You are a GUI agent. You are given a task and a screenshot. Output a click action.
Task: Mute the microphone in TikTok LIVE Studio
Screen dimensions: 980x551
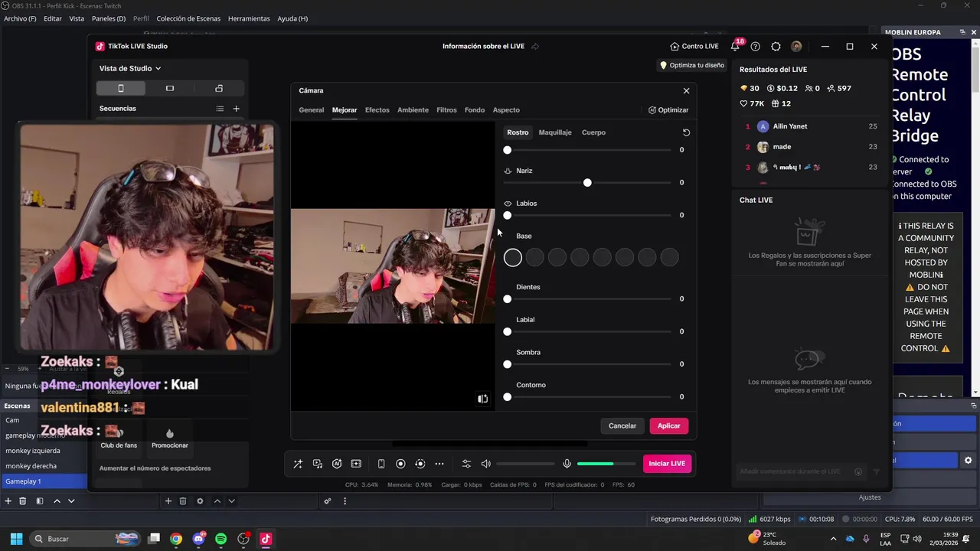pos(567,464)
